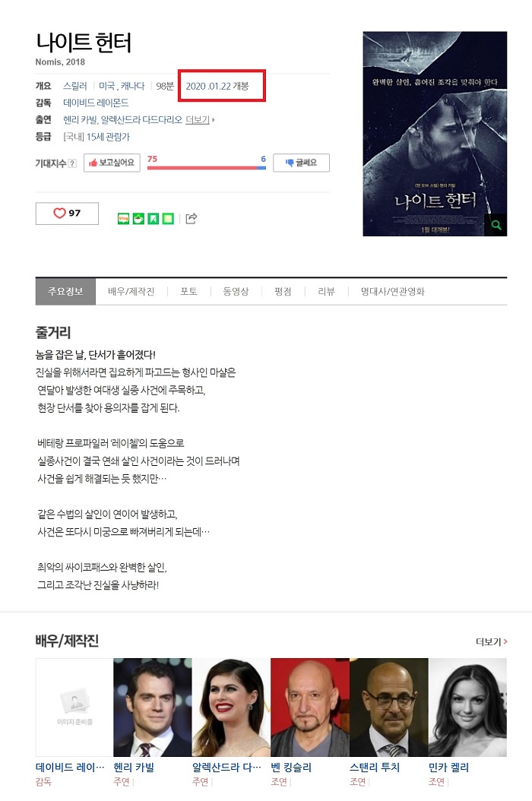Screen dimensions: 532x801
Task: Click the light green memo share icon
Action: pos(168,219)
